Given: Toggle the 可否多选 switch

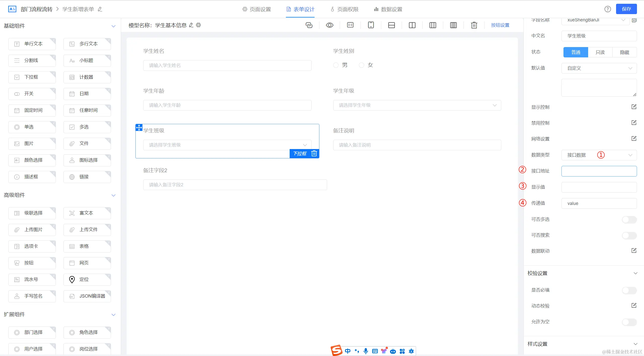Looking at the screenshot, I should [629, 220].
